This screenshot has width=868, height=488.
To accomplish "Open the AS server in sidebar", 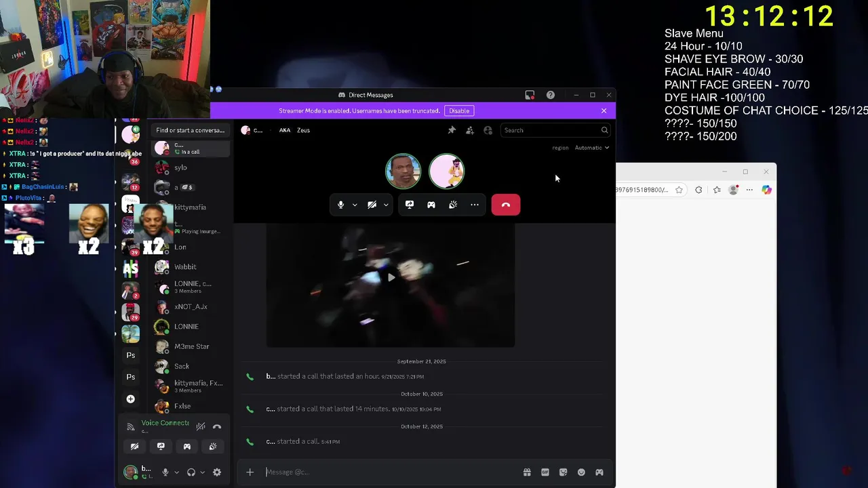I will point(131,269).
